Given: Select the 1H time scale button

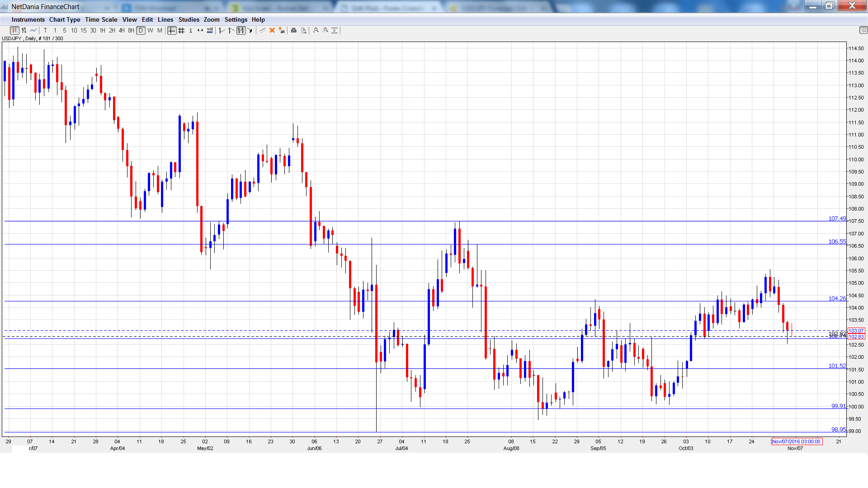Looking at the screenshot, I should pyautogui.click(x=103, y=30).
